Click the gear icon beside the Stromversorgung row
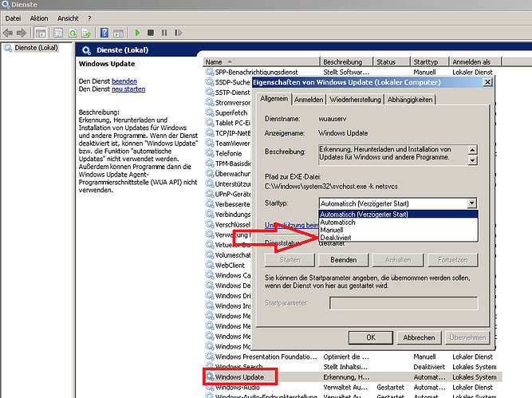 point(209,102)
